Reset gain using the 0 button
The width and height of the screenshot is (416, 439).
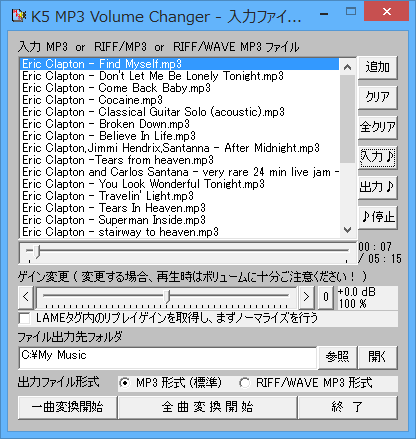(x=326, y=296)
